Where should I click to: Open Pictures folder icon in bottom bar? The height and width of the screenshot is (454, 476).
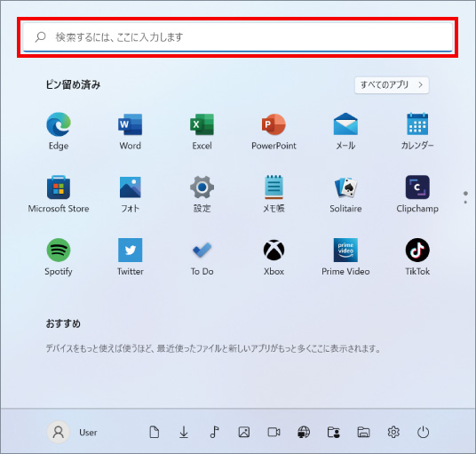coord(244,432)
